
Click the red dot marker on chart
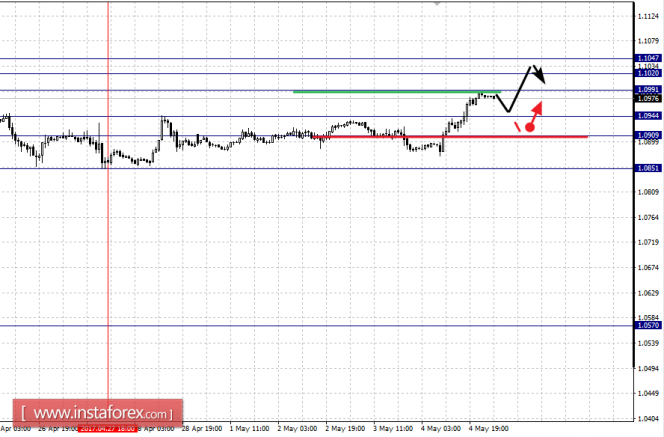pyautogui.click(x=529, y=127)
